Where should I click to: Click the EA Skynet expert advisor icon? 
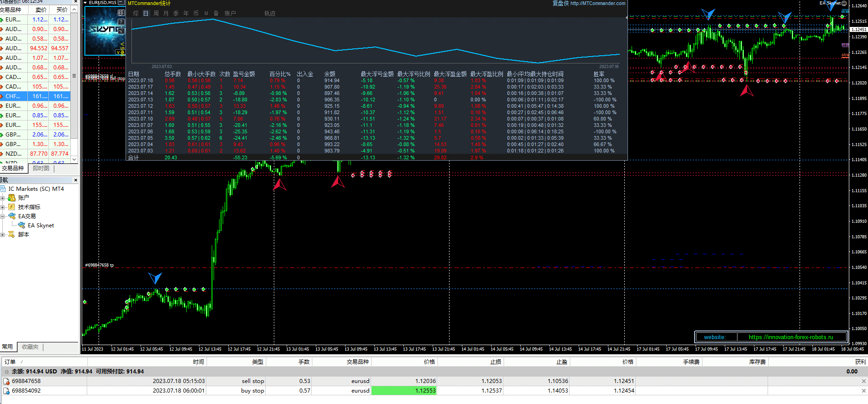pyautogui.click(x=21, y=225)
